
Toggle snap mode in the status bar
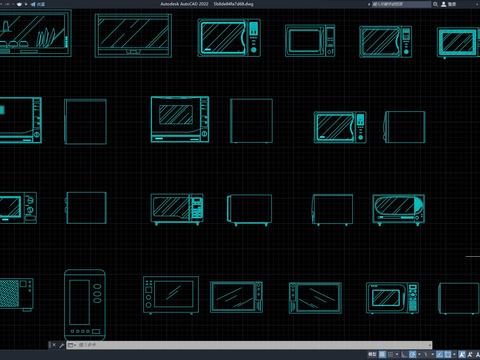click(x=390, y=354)
